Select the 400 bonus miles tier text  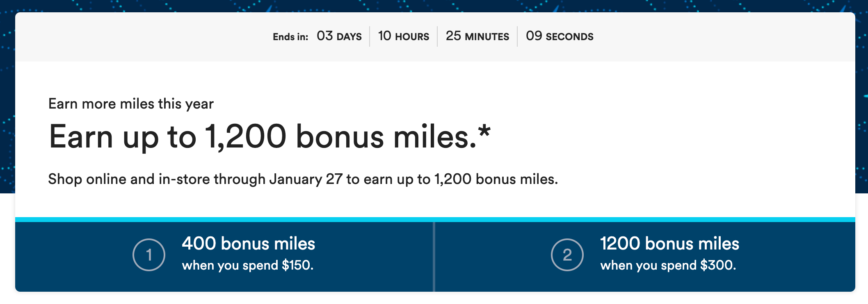click(249, 243)
